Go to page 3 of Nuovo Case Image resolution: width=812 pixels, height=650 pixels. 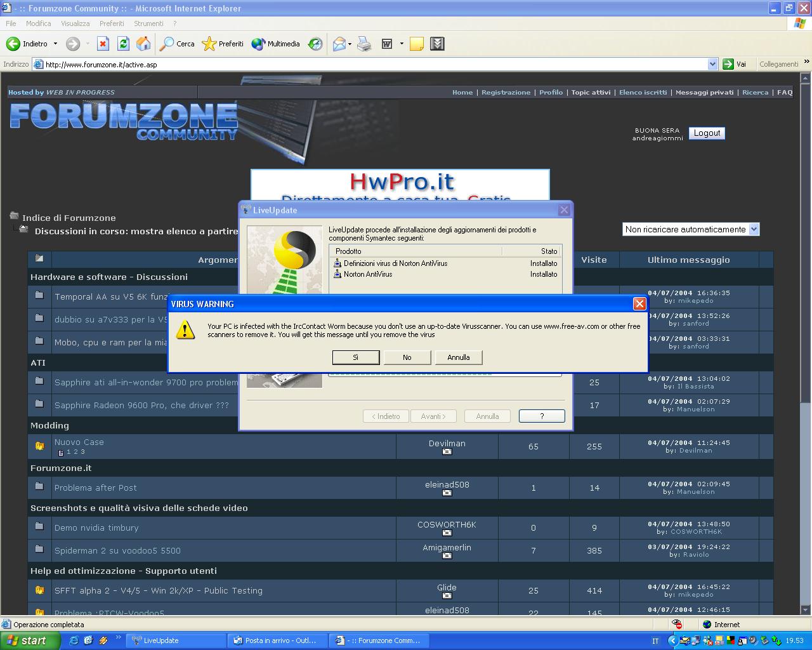point(82,452)
